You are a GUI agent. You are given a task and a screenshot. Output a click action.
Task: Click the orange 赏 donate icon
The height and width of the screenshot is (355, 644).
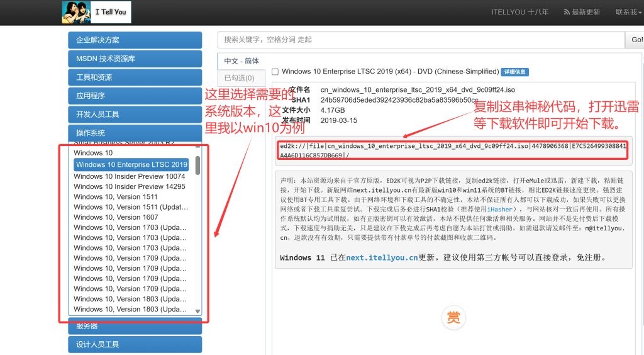coord(453,317)
